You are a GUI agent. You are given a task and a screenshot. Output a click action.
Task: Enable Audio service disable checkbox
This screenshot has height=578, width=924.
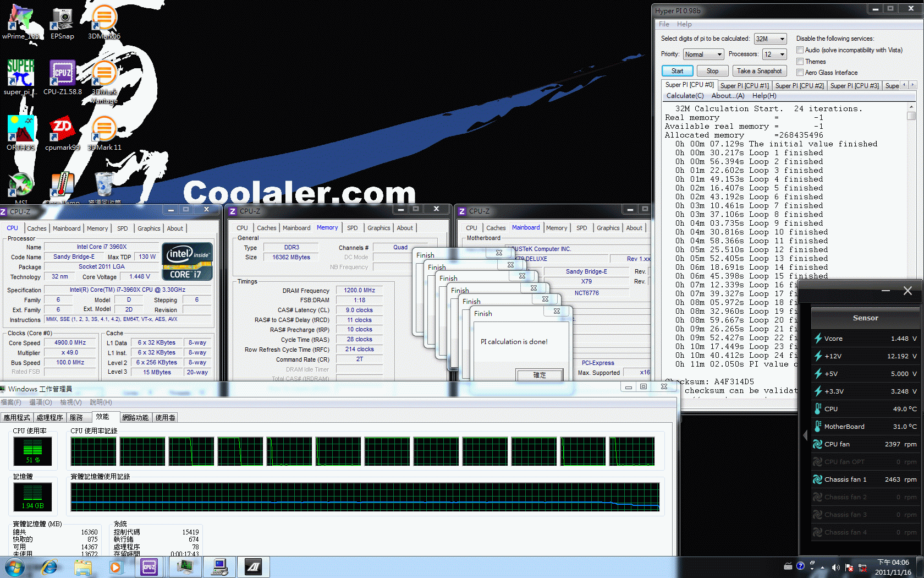coord(800,50)
